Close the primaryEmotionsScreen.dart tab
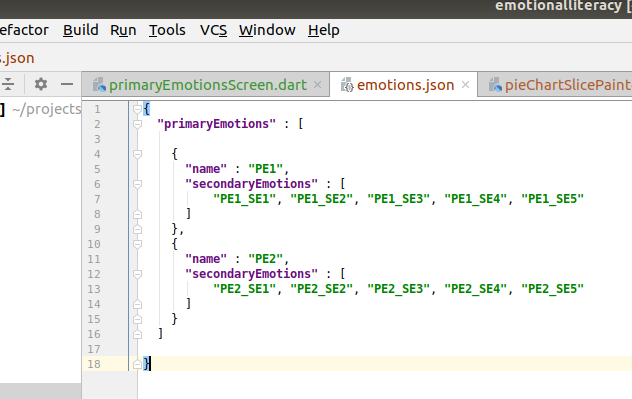 tap(318, 85)
